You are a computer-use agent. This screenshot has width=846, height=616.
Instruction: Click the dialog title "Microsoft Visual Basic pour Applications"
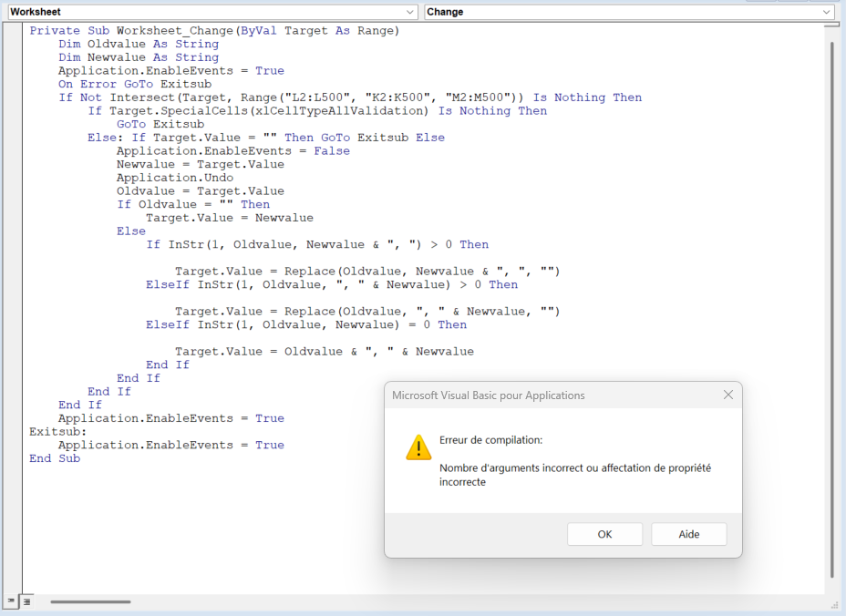489,395
